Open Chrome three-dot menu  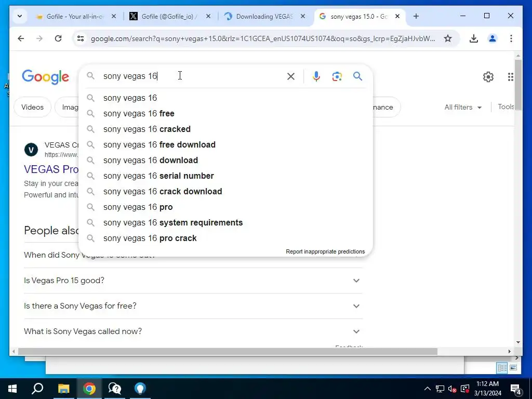511,38
